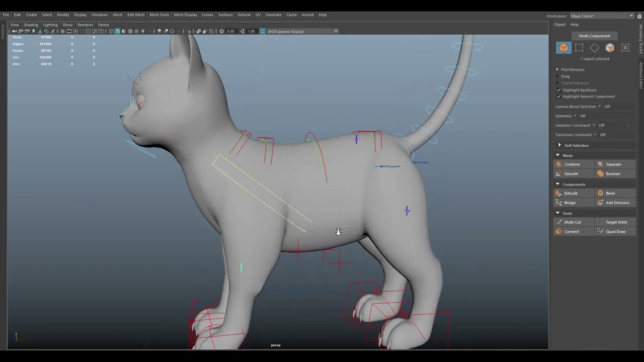Switch to edge selection mode in Modeling Toolkit

pyautogui.click(x=595, y=47)
